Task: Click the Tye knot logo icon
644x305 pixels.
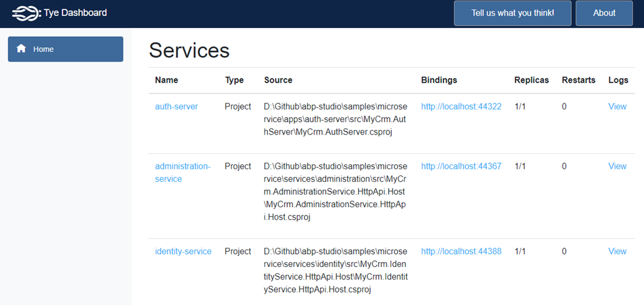Action: pyautogui.click(x=26, y=13)
